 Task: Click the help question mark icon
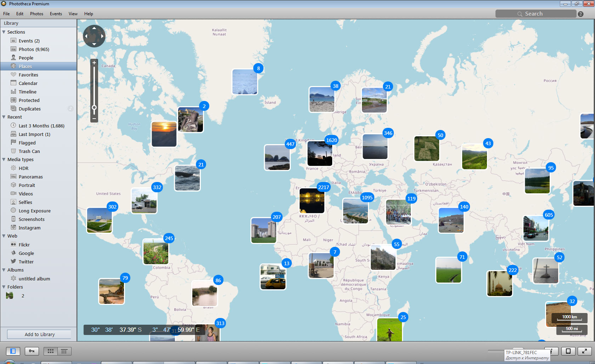coord(580,14)
